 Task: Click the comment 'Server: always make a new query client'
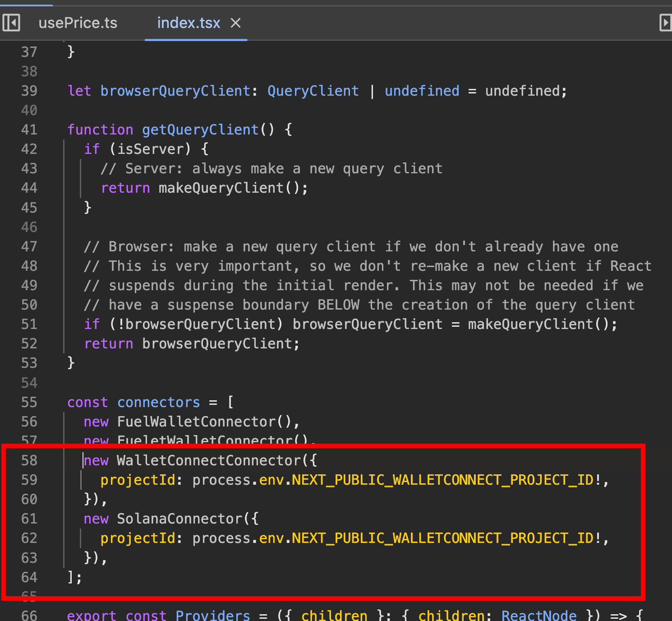pyautogui.click(x=272, y=168)
